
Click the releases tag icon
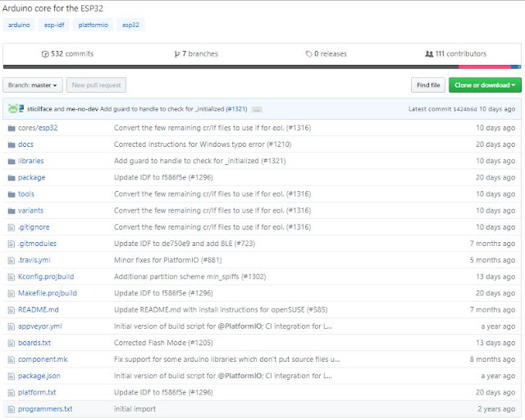pos(308,54)
